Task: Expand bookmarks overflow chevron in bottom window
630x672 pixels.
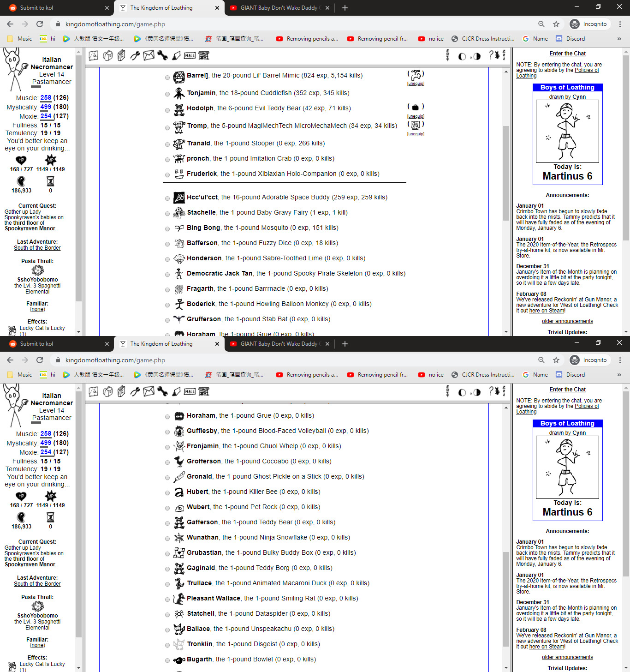Action: (619, 375)
